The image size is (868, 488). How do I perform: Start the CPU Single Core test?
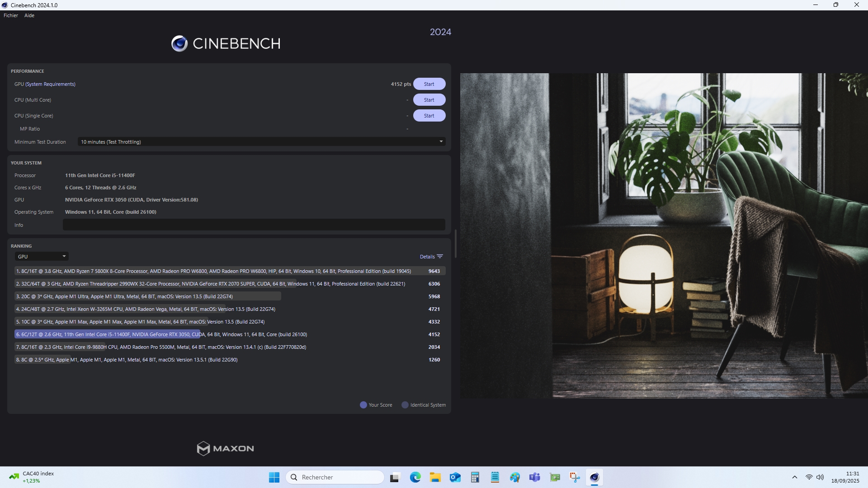pyautogui.click(x=429, y=116)
